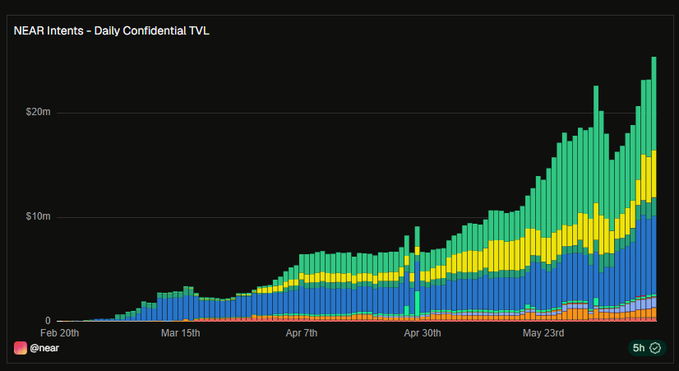679x371 pixels.
Task: Click the 5h refresh status badge
Action: click(647, 348)
